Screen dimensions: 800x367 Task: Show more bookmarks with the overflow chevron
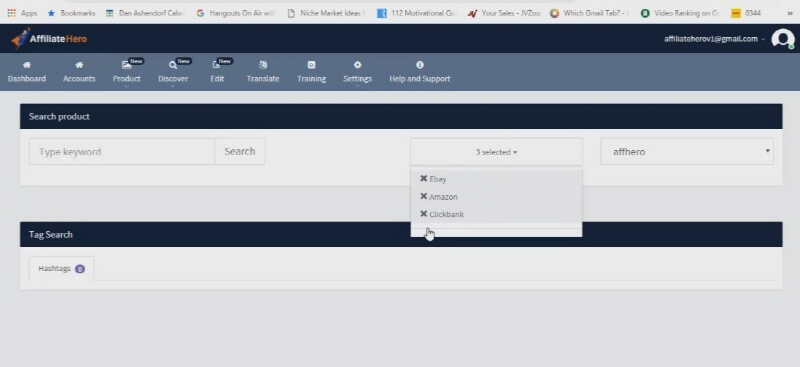tap(790, 13)
